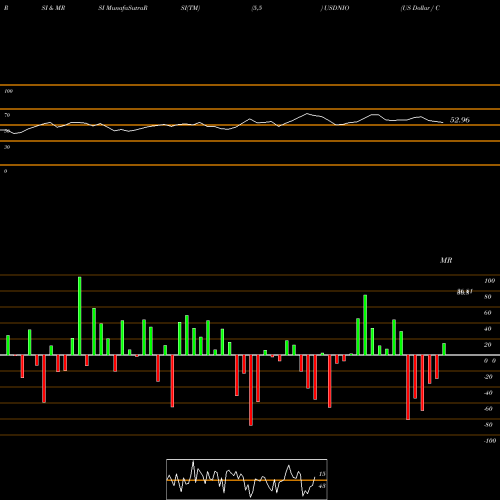The width and height of the screenshot is (500, 500).
Task: Select the MR panel title label
Action: 446,260
